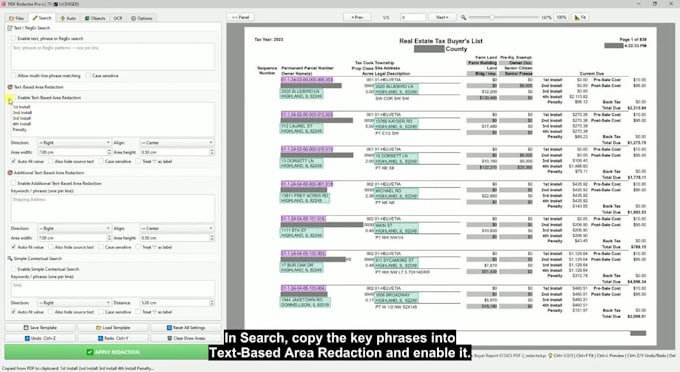Open Direction dropdown in Simple Contextual Search

pos(74,303)
